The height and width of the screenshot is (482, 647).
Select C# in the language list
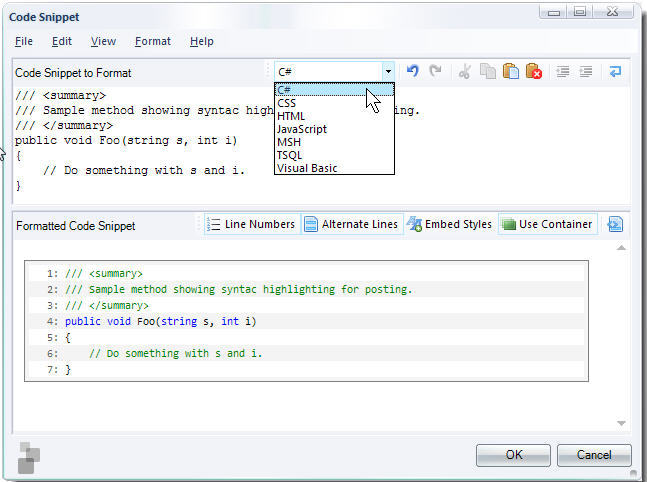coord(334,90)
